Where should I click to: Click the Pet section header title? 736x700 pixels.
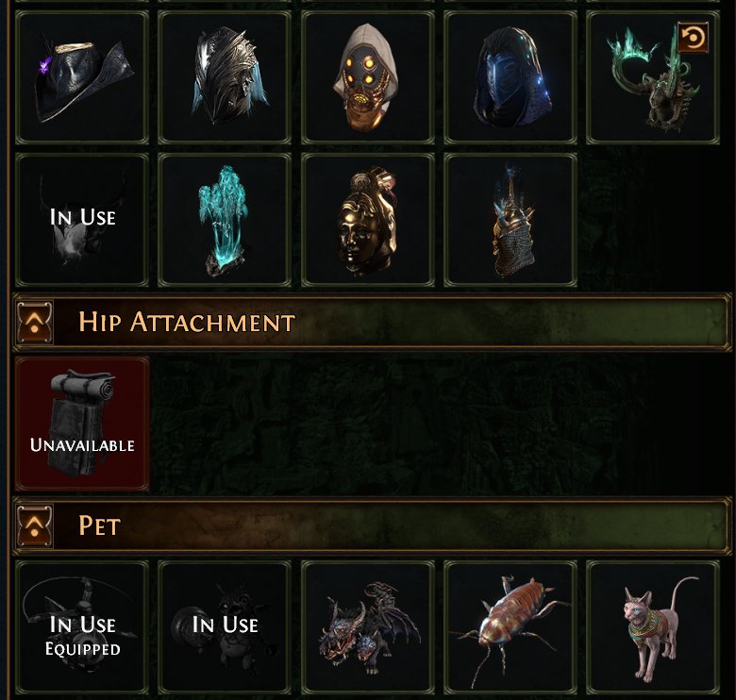(x=99, y=525)
